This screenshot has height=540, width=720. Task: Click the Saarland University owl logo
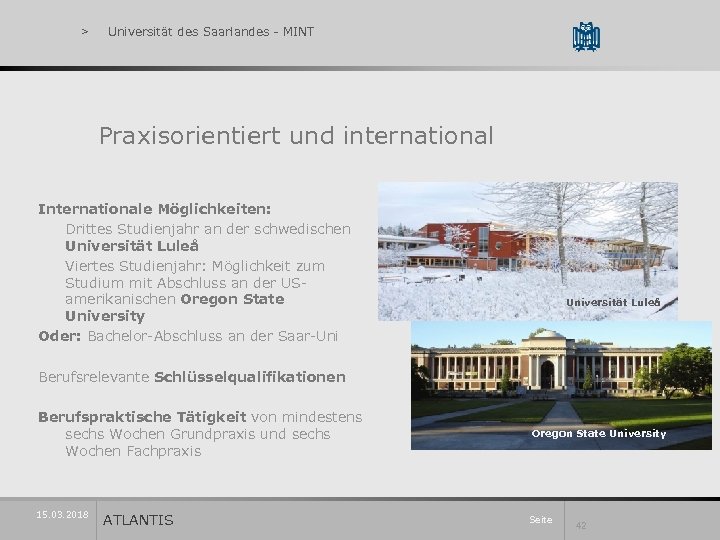click(586, 37)
